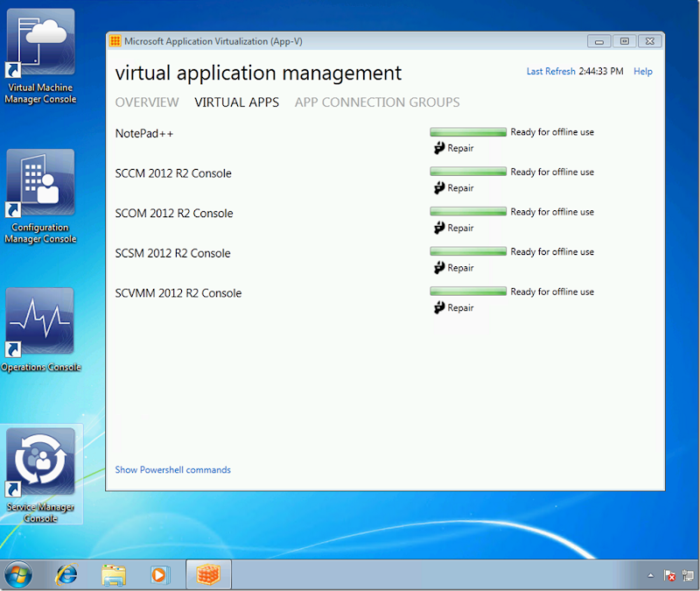Click Repair text for SCSM 2012 R2 Console
This screenshot has width=700, height=591.
(460, 268)
